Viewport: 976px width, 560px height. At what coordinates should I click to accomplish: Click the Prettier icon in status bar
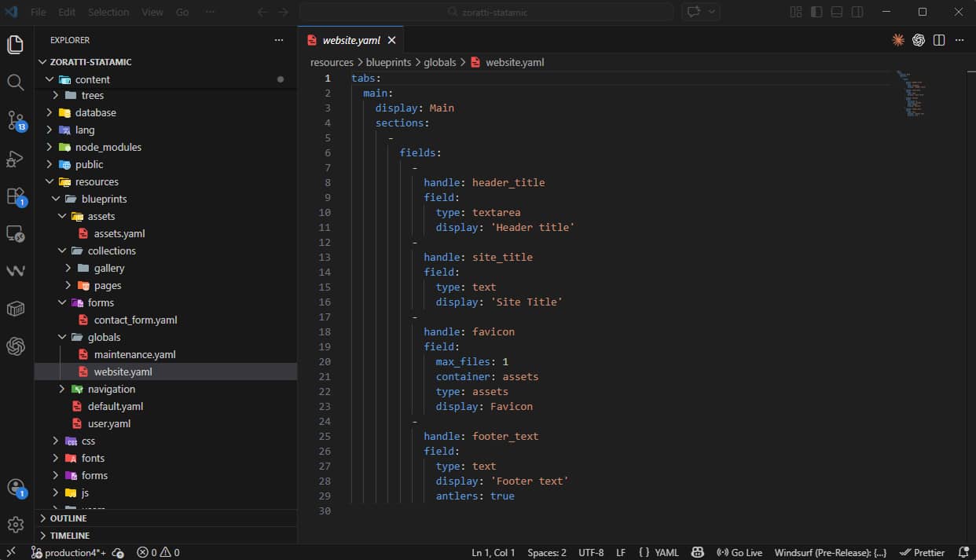point(923,552)
